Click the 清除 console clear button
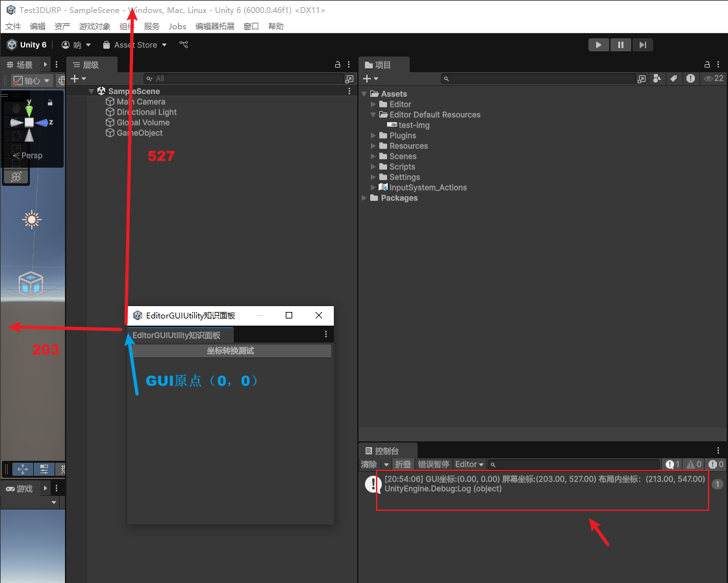The height and width of the screenshot is (583, 728). point(370,465)
